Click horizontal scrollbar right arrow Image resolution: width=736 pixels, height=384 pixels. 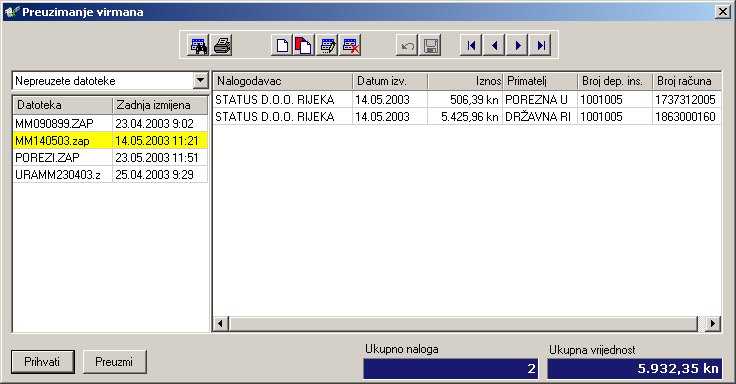(713, 323)
